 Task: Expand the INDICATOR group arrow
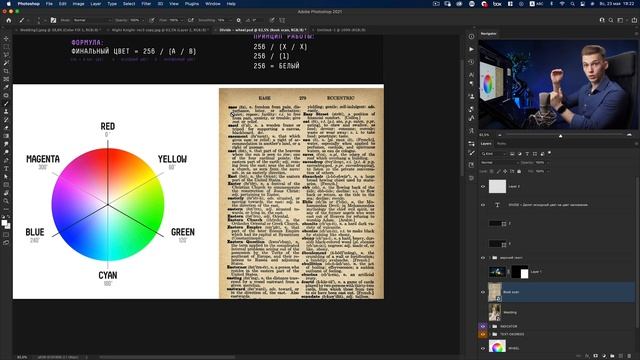coord(490,327)
